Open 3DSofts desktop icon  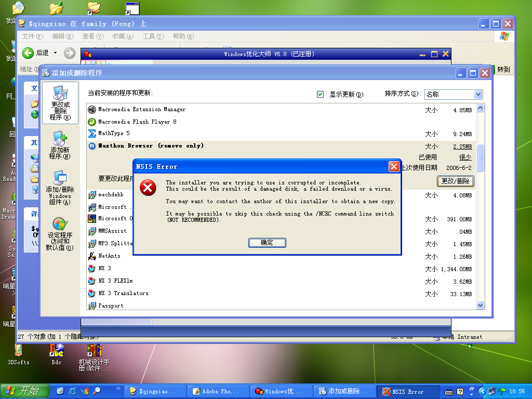coord(18,354)
